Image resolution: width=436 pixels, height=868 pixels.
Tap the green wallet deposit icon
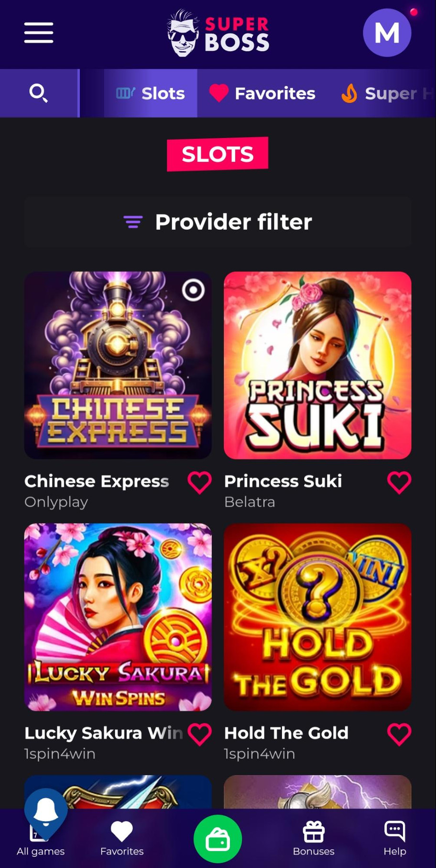click(218, 838)
